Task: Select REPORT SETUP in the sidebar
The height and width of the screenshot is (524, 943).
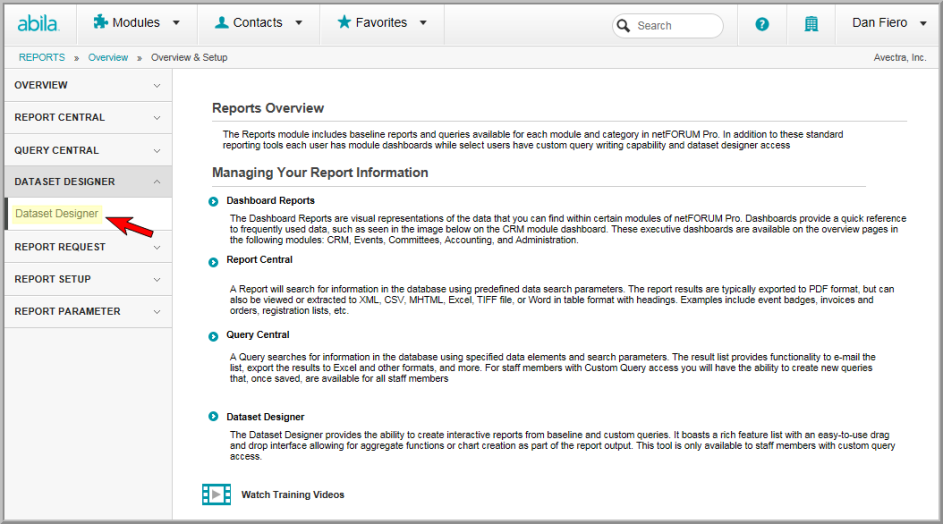Action: click(x=88, y=280)
